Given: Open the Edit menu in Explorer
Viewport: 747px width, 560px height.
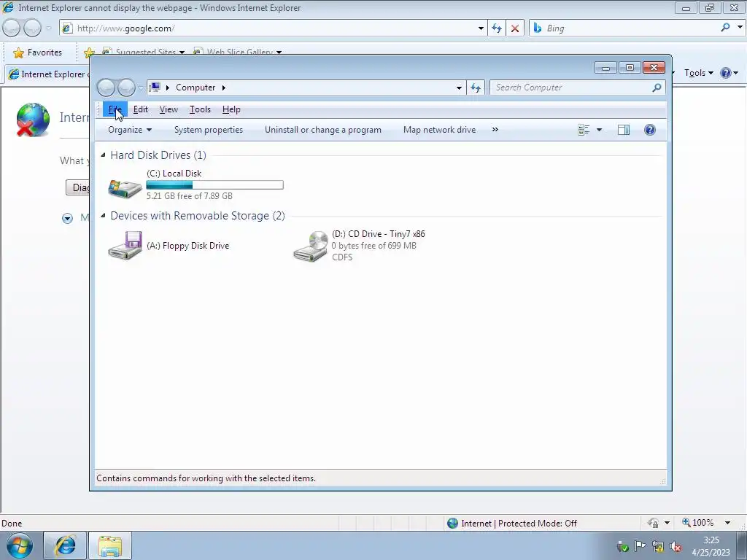Looking at the screenshot, I should tap(141, 109).
